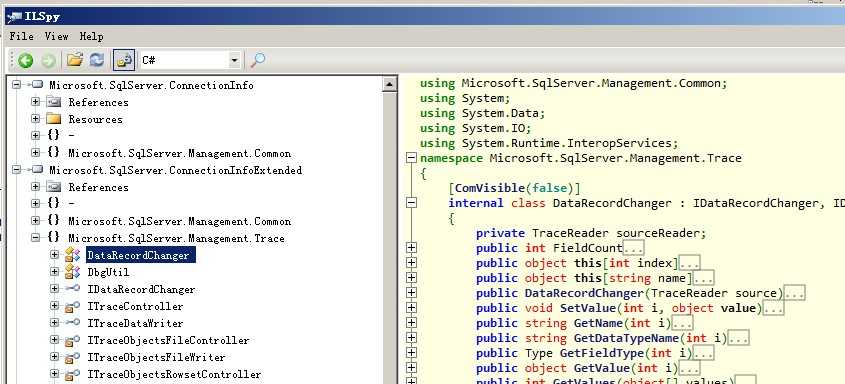Image resolution: width=845 pixels, height=384 pixels.
Task: Select the DbgUtil class icon
Action: pos(73,272)
